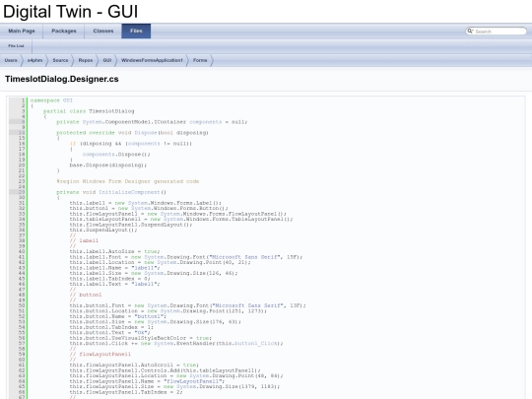Click flowLayoutPanel1.AutoScroll = true line
The width and height of the screenshot is (532, 399).
click(x=134, y=366)
